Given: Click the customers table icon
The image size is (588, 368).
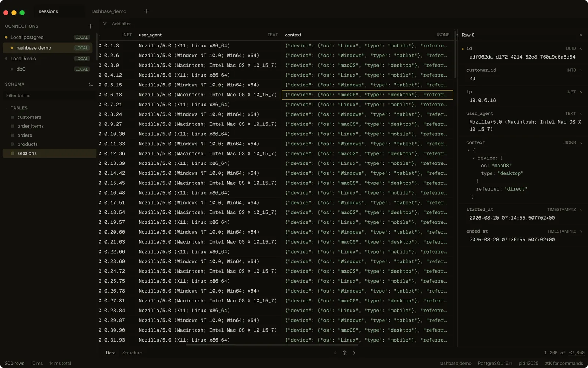Looking at the screenshot, I should 12,117.
